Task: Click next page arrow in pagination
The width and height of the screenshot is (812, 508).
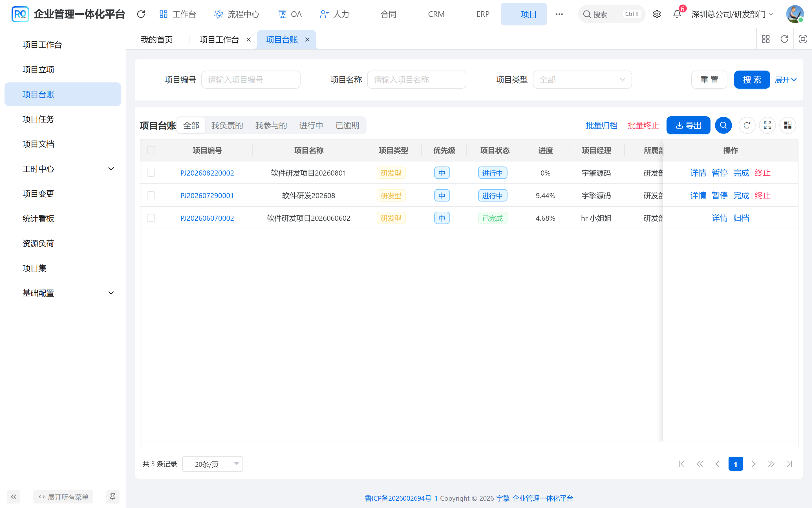Action: click(754, 464)
